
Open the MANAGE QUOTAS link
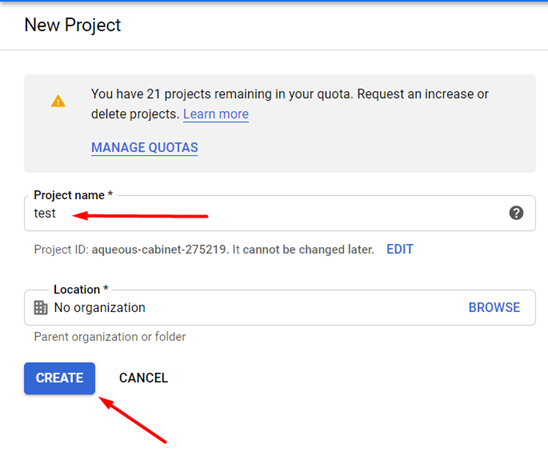144,148
